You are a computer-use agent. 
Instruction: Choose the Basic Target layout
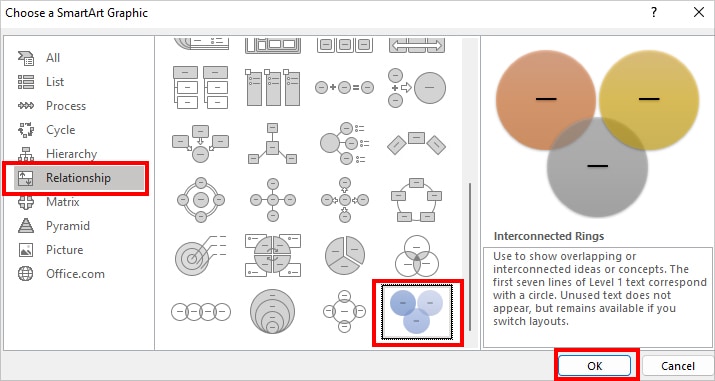(201, 256)
